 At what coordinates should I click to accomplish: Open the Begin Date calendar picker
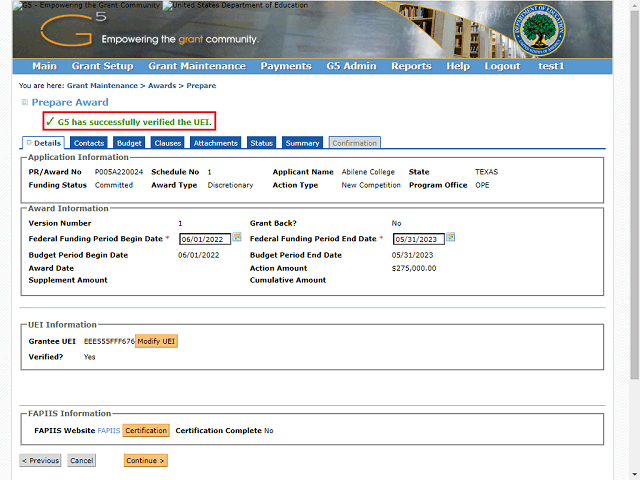(237, 238)
